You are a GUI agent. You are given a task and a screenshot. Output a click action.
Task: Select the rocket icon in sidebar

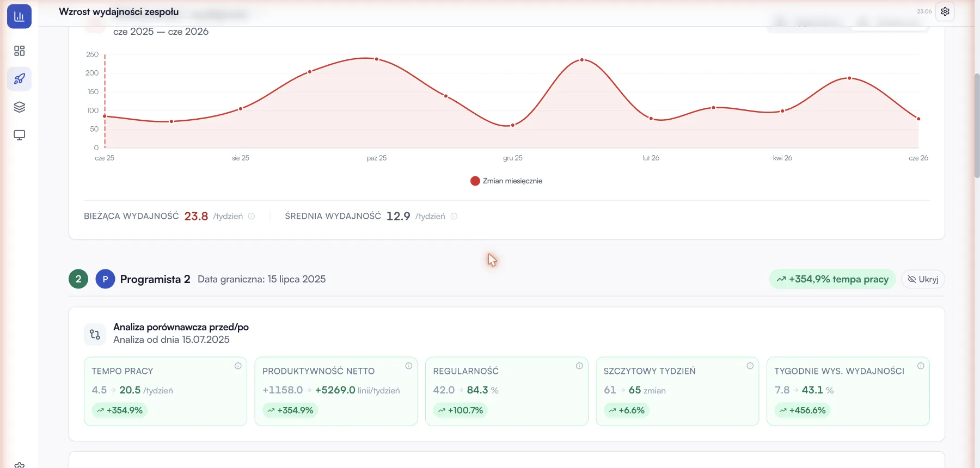pos(19,79)
